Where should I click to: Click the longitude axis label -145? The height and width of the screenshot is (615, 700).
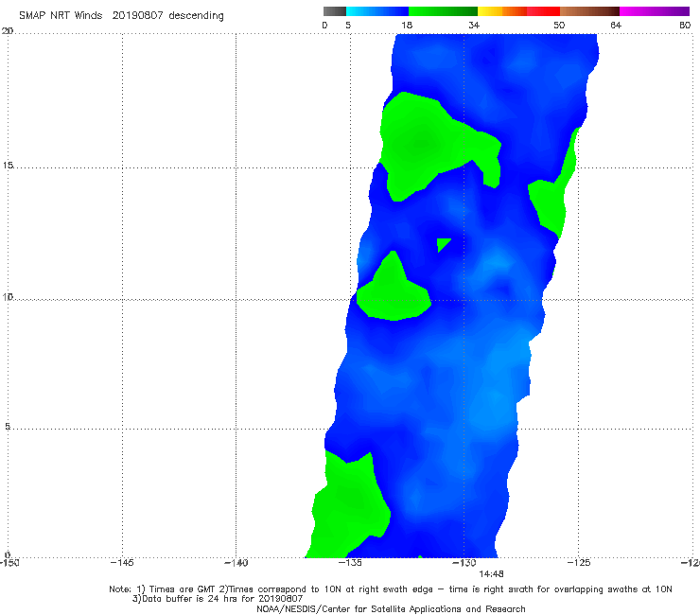[x=122, y=563]
